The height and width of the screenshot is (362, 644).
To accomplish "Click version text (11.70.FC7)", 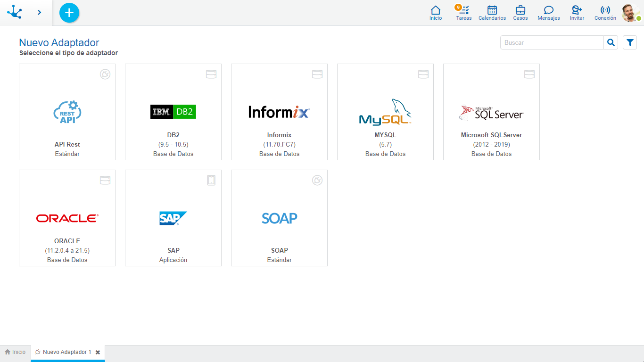I will pos(280,144).
